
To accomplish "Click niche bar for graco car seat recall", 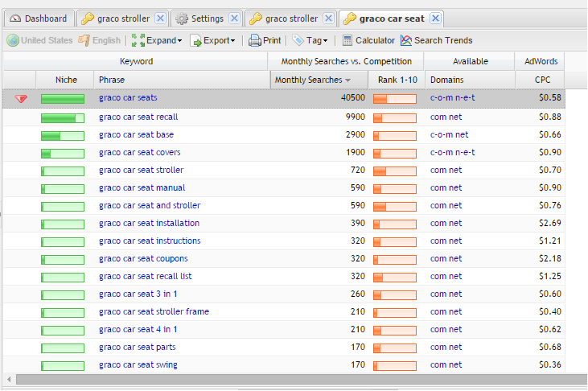I will (63, 118).
